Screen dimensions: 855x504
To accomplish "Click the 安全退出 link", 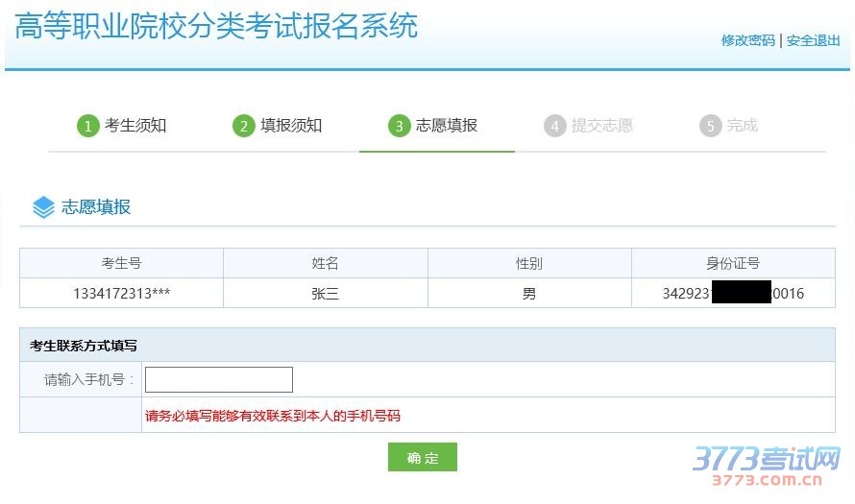I will tap(813, 40).
